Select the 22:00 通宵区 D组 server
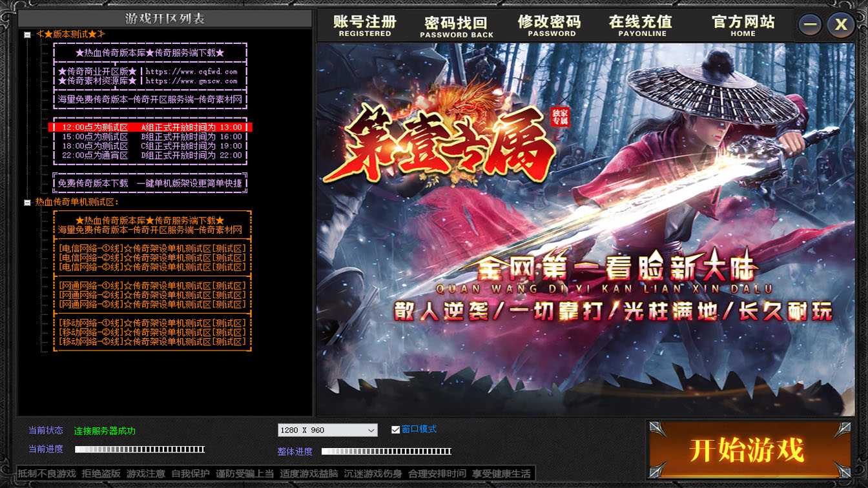This screenshot has width=868, height=488. point(151,156)
